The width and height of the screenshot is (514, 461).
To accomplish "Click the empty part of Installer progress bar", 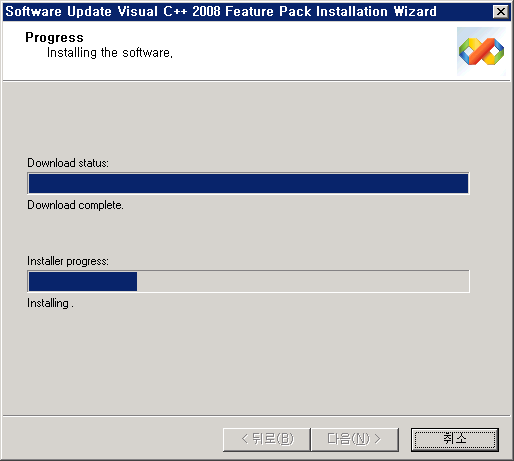I will (303, 281).
